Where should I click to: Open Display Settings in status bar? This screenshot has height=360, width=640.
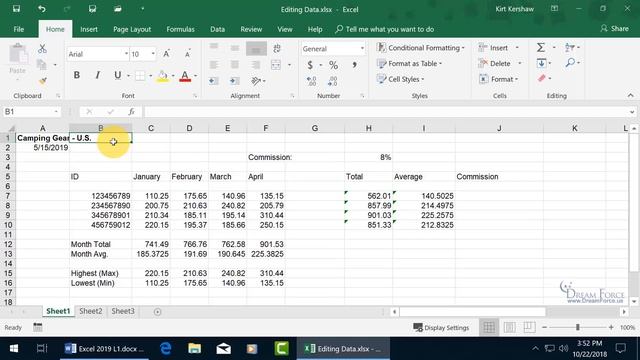point(441,327)
